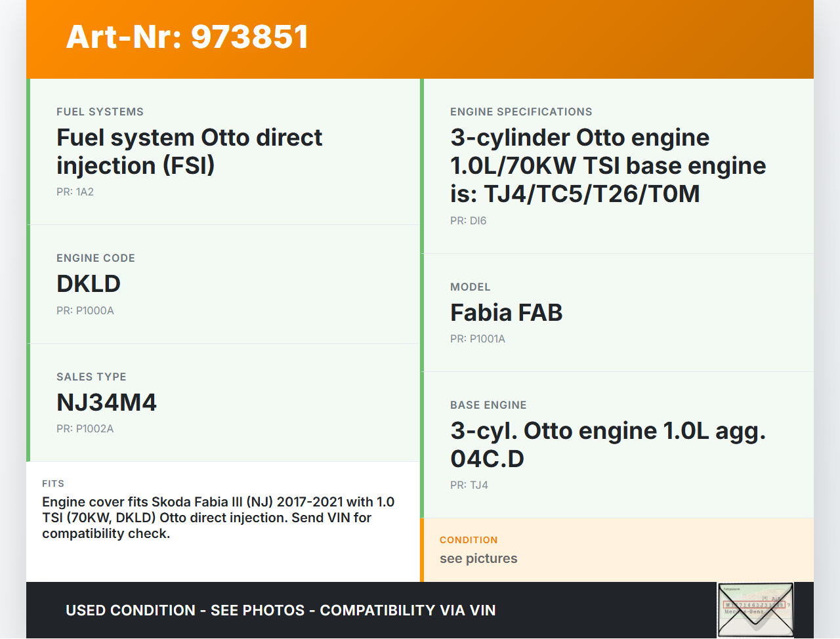
Task: Click the PR: P1000A label
Action: 85,310
